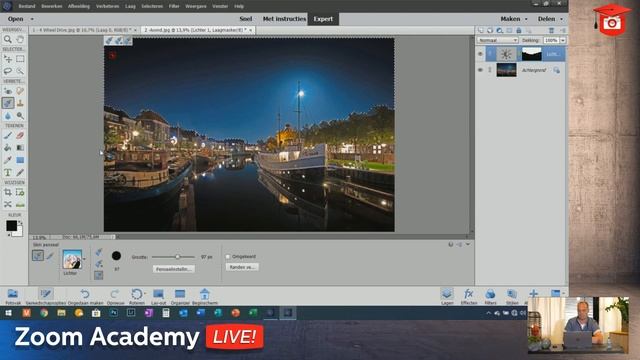Select the Rectangular Marquee tool
This screenshot has width=640, height=360.
click(20, 59)
